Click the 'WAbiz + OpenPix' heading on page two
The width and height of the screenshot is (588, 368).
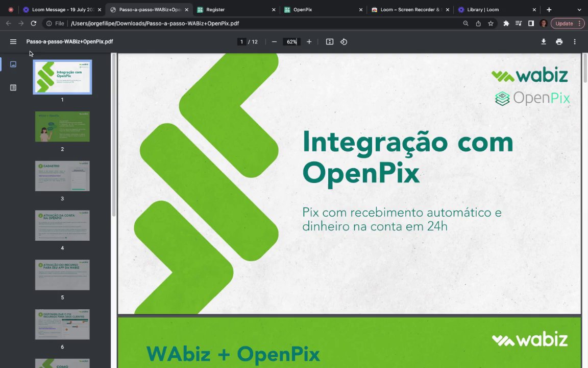[233, 354]
